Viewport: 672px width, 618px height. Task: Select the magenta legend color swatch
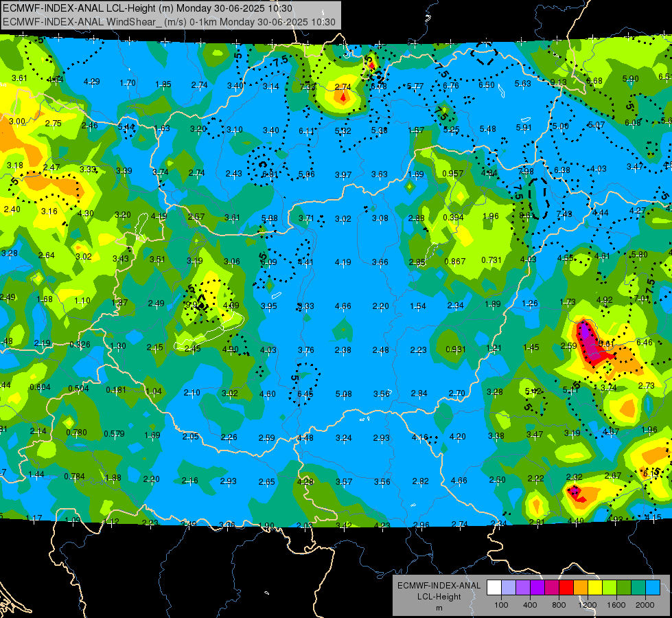pos(552,588)
